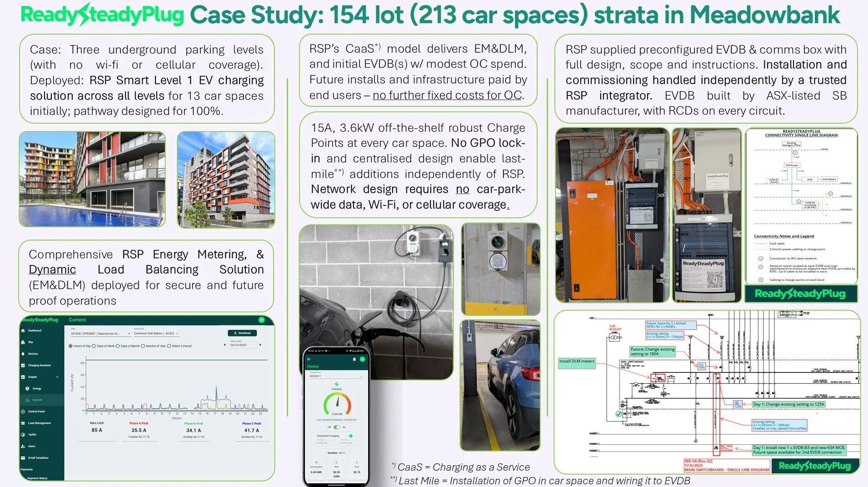Image resolution: width=868 pixels, height=487 pixels.
Task: Go to next date arrow
Action: pyautogui.click(x=260, y=345)
